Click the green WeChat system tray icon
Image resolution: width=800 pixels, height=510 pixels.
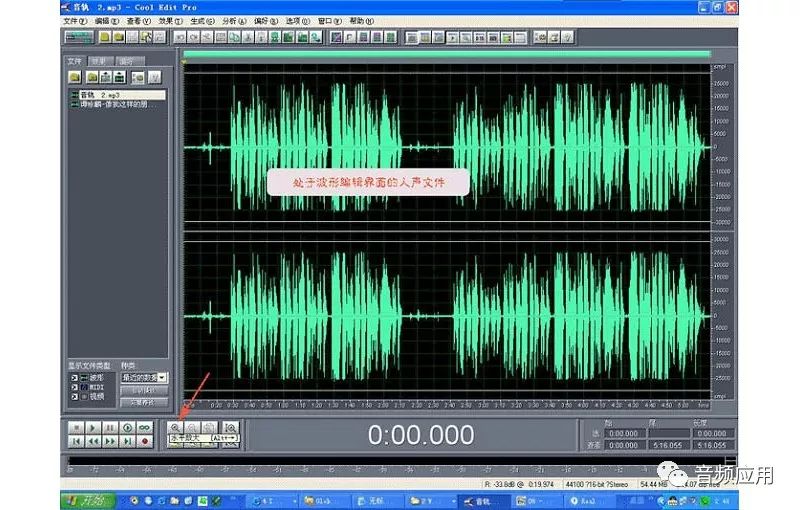click(x=705, y=501)
